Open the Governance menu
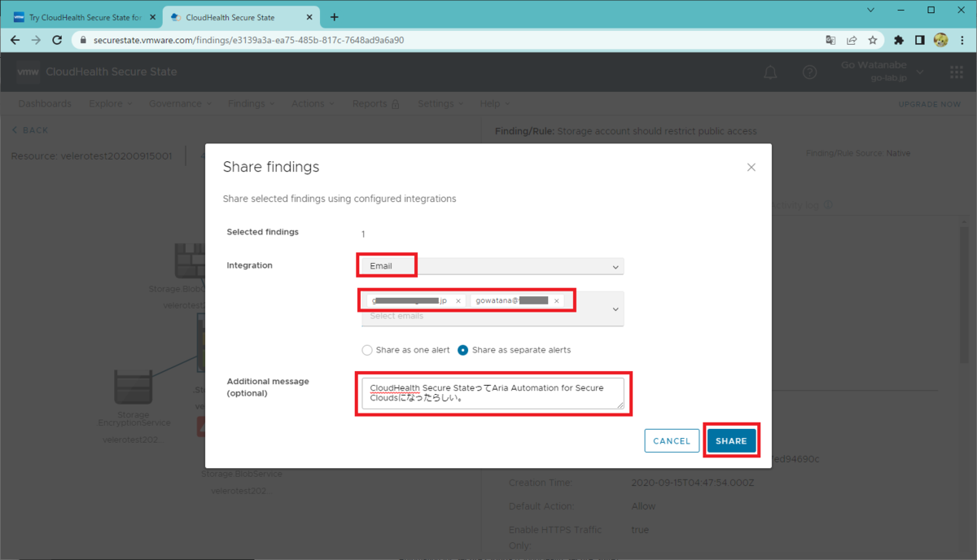Image resolution: width=977 pixels, height=560 pixels. pos(180,103)
